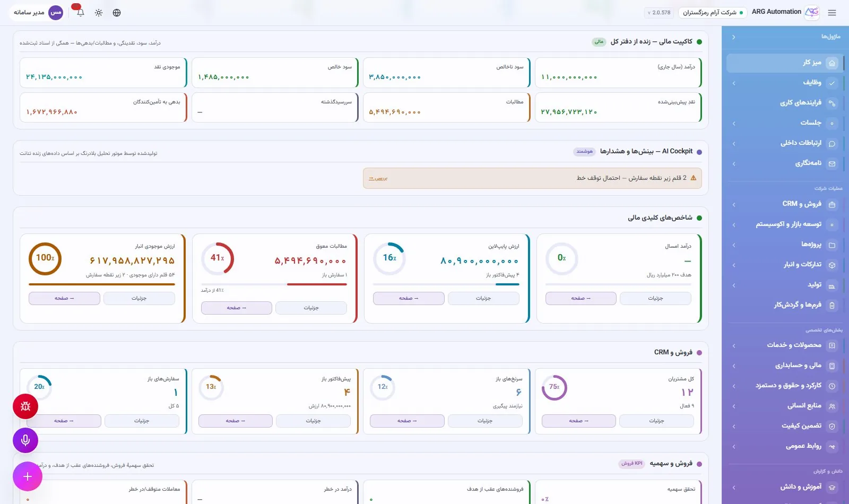Click صفحه in the ارزش پایپ‌لاین card
This screenshot has height=504, width=849.
click(409, 298)
